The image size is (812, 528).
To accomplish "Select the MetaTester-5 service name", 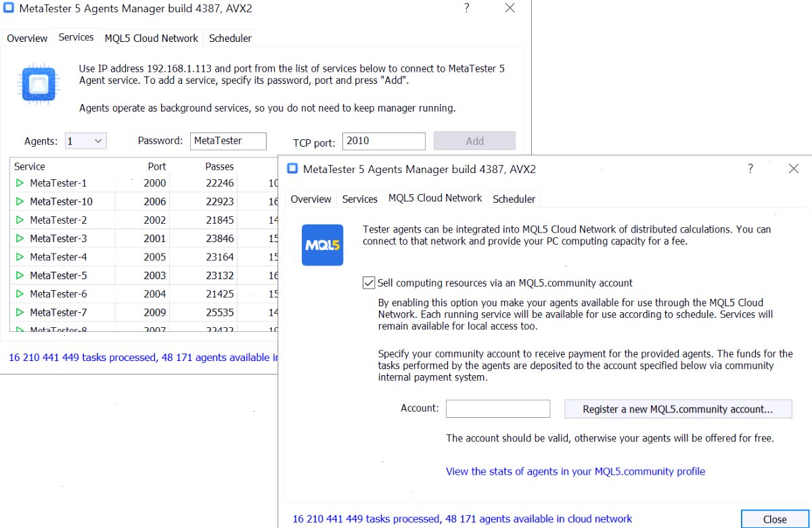I will tap(58, 275).
